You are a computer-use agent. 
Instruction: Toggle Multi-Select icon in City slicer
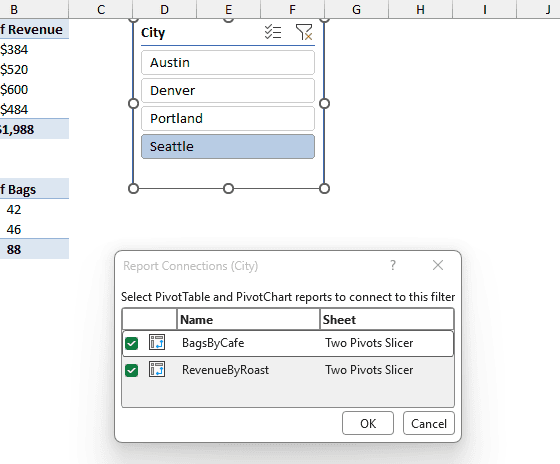coord(273,32)
